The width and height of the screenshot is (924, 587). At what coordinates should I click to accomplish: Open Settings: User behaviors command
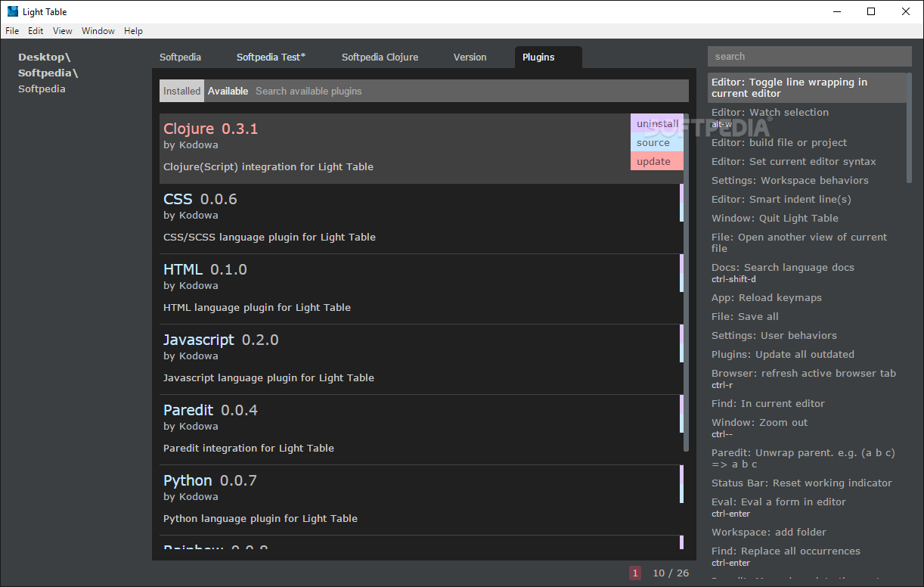coord(808,335)
